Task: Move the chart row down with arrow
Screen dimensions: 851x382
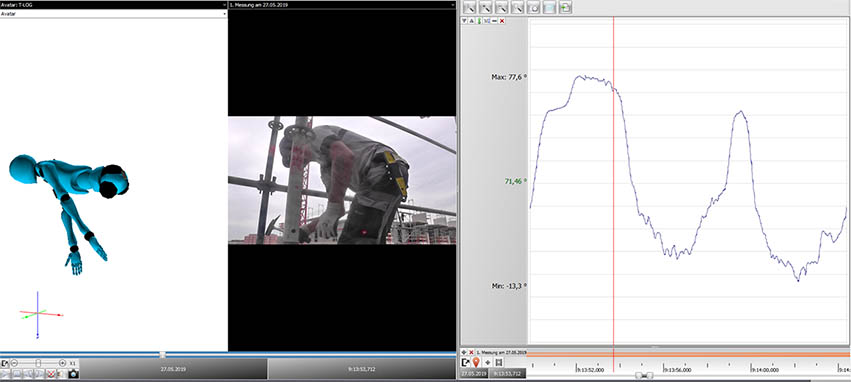Action: 464,21
